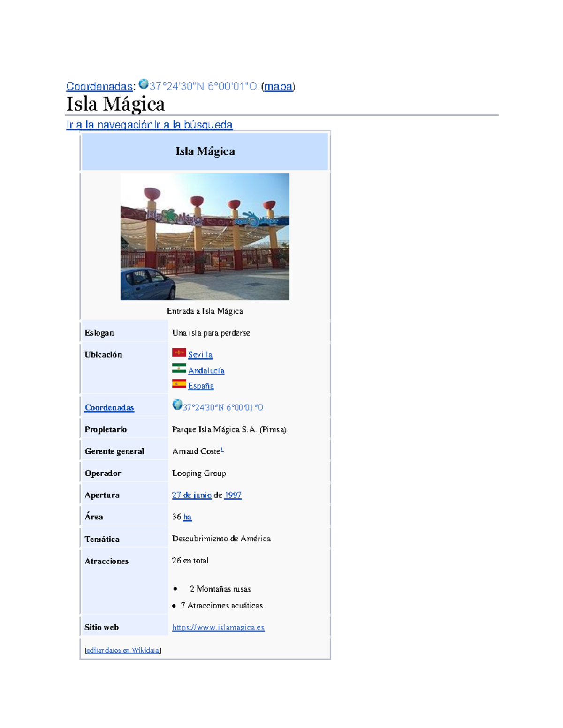The width and height of the screenshot is (563, 728).
Task: Click the 'Gerente general' row label
Action: coord(114,451)
